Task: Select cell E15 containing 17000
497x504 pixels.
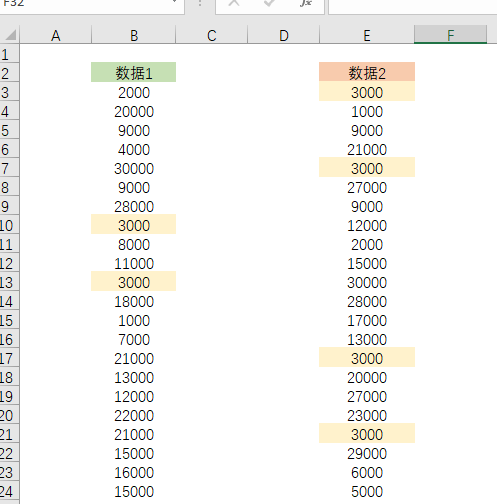Action: (x=367, y=320)
